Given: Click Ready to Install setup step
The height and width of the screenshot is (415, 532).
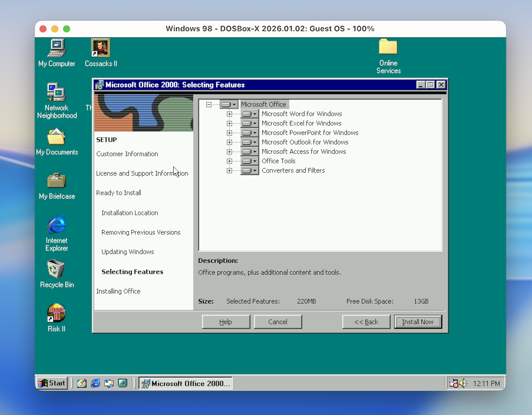Looking at the screenshot, I should point(119,193).
